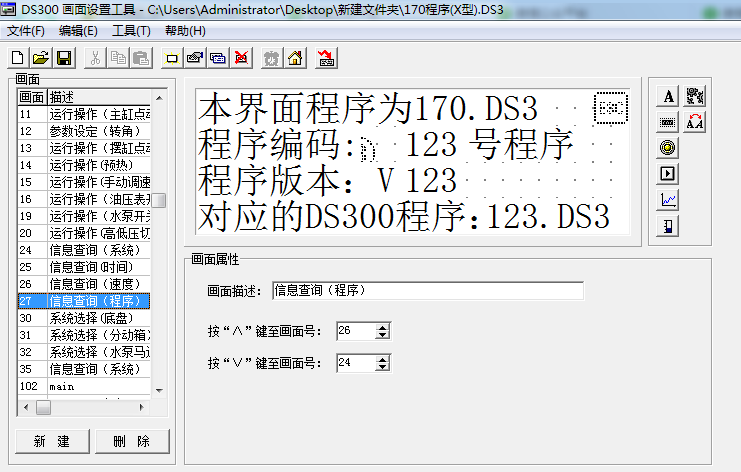The height and width of the screenshot is (472, 741).
Task: Select screen 16 运行操作（油压表
Action: (84, 199)
